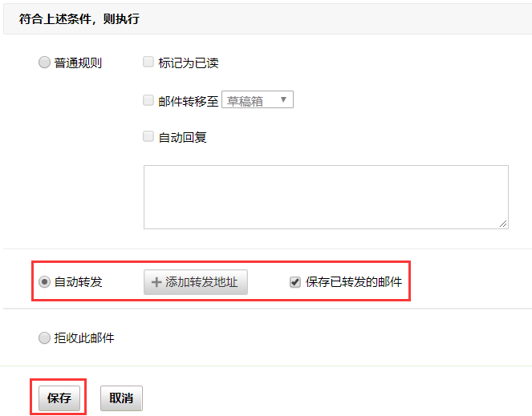Select the 普通规则 radio button
This screenshot has height=416, width=532.
[44, 63]
